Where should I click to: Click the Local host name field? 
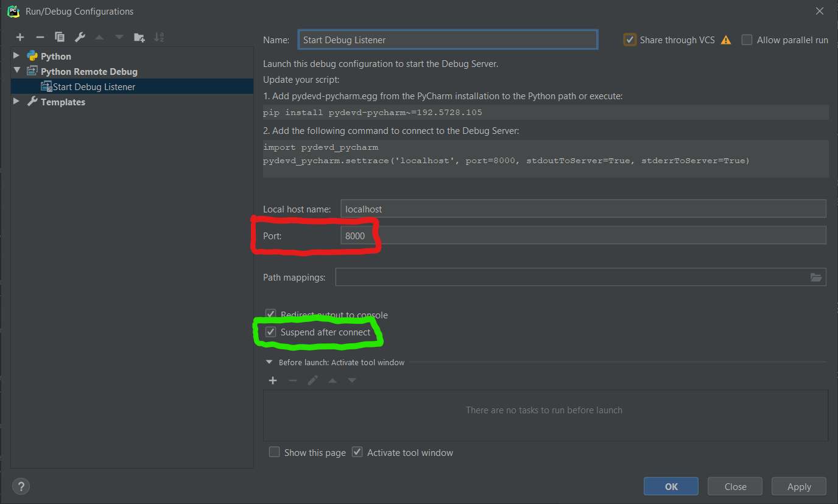(583, 209)
